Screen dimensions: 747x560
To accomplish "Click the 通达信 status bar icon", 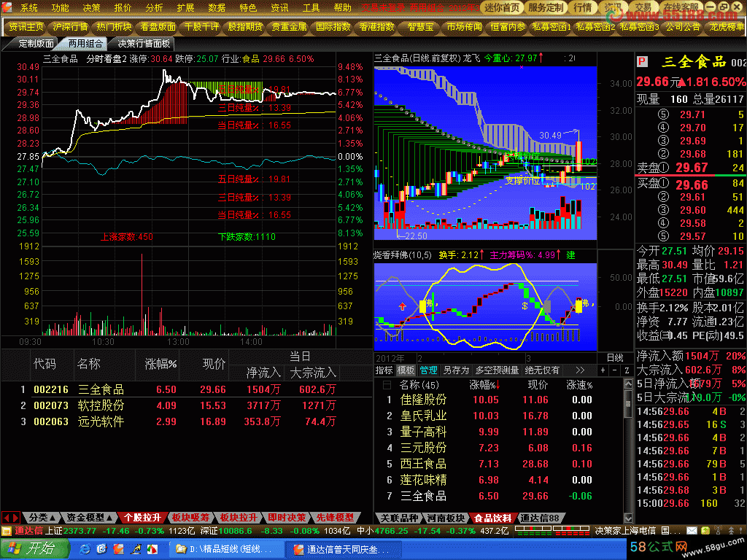I will coord(7,531).
